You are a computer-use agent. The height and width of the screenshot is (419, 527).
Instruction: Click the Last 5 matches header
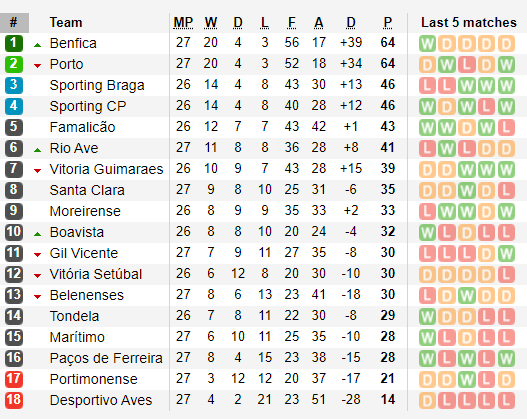point(469,23)
